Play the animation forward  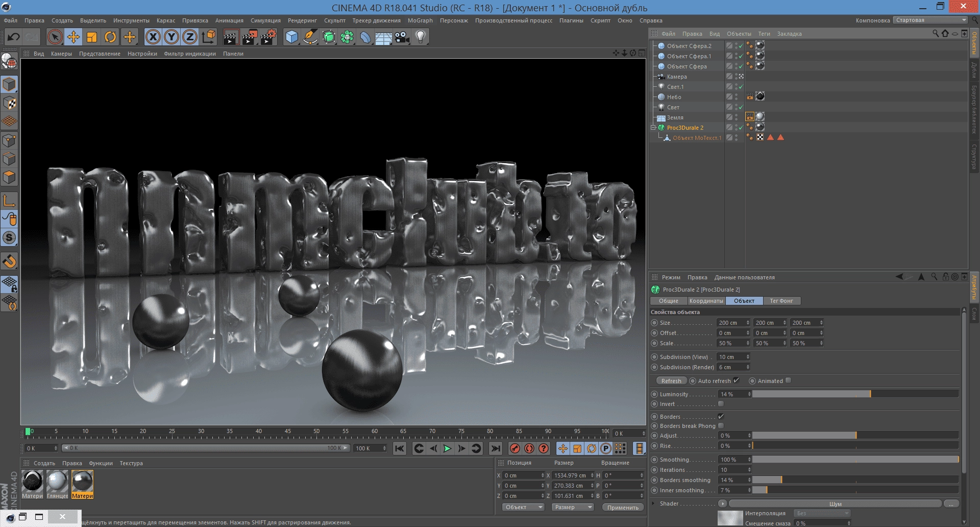448,448
